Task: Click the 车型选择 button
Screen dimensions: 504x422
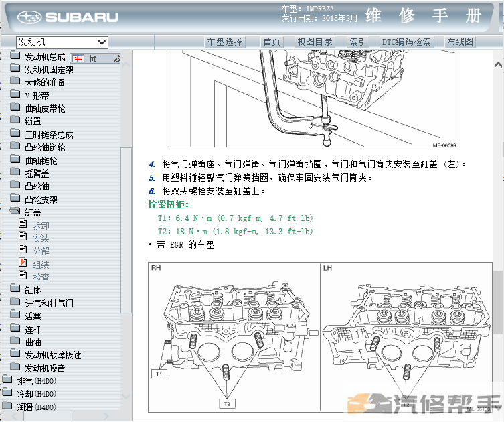Action: pyautogui.click(x=224, y=42)
